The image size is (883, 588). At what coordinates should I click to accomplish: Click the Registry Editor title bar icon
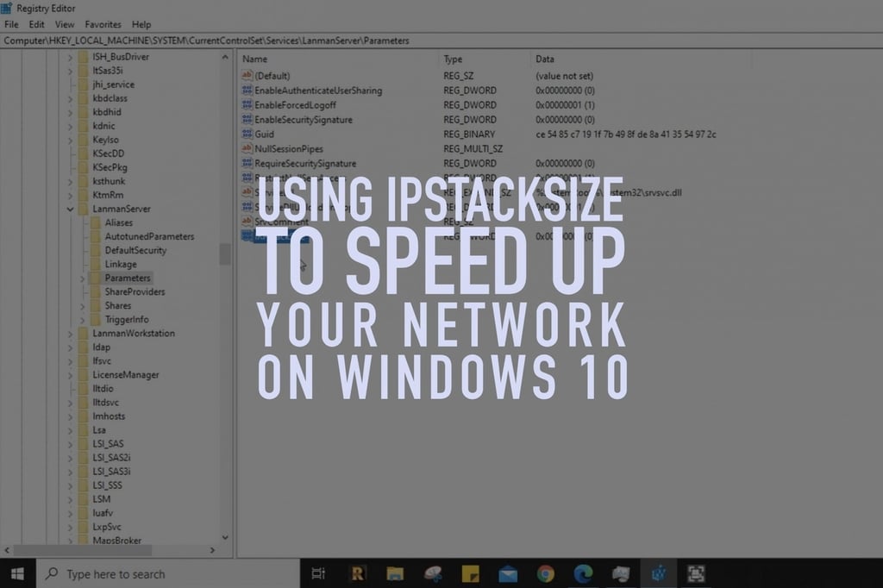click(7, 8)
